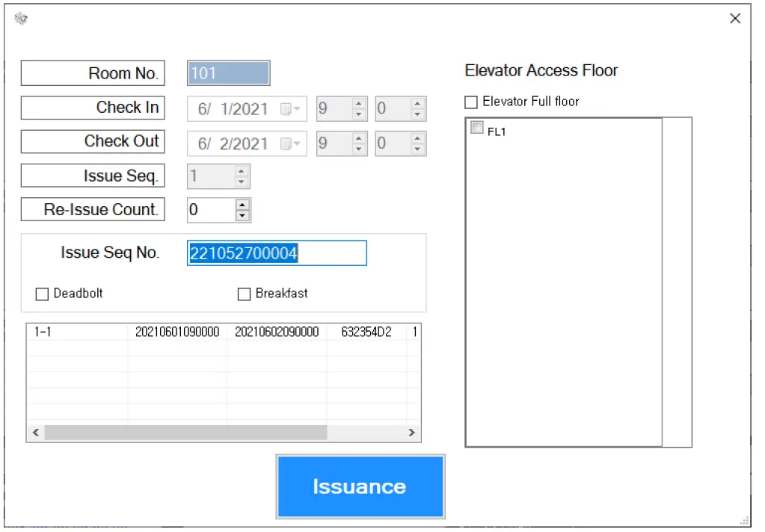The height and width of the screenshot is (532, 765).
Task: Close the issuance dialog window
Action: 735,19
